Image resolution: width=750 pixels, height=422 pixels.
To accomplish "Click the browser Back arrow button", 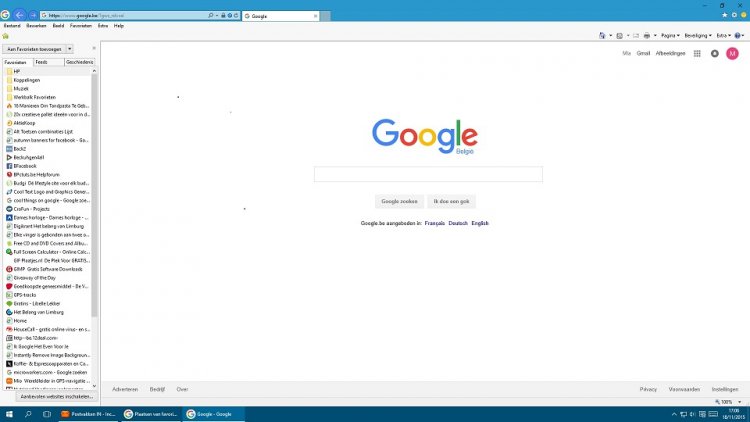I will click(x=18, y=16).
